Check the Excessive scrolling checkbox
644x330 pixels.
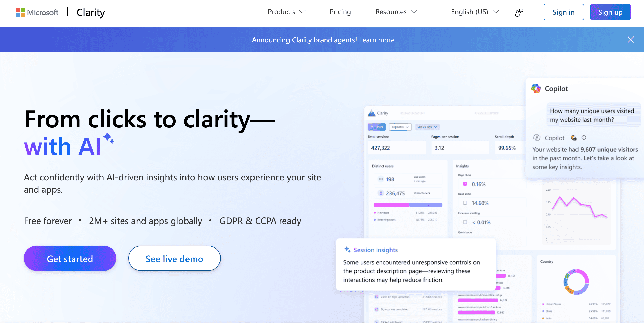point(465,222)
